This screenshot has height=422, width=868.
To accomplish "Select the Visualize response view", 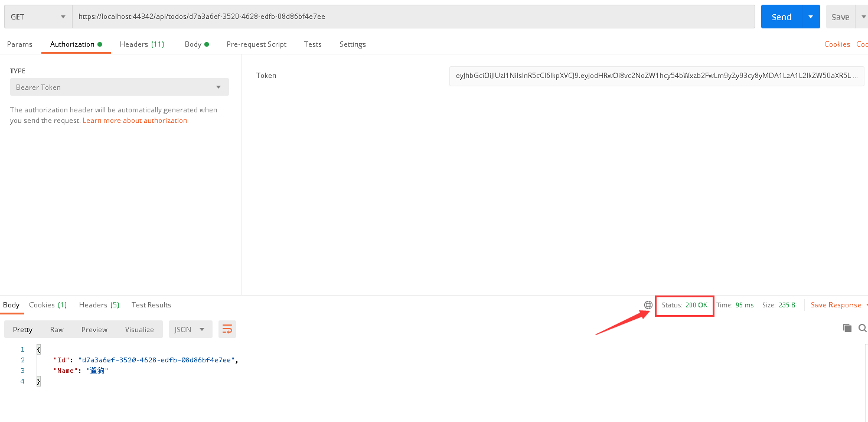I will point(139,330).
